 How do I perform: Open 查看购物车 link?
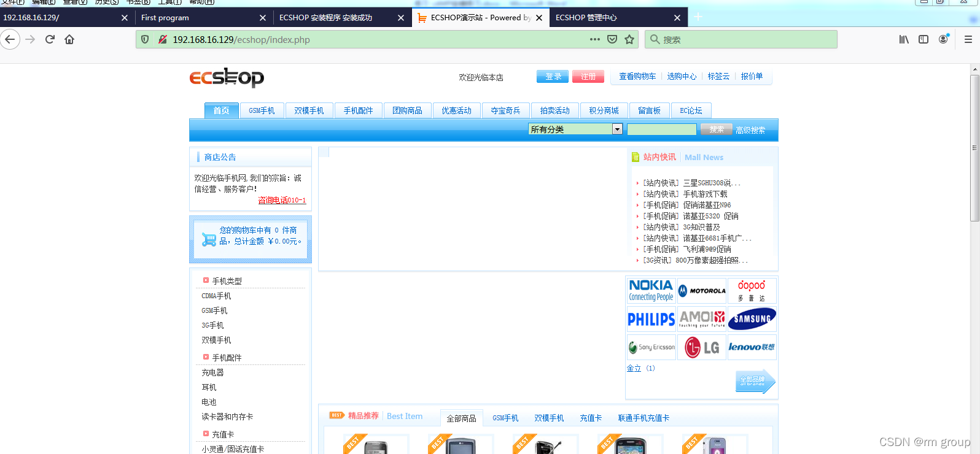(637, 76)
